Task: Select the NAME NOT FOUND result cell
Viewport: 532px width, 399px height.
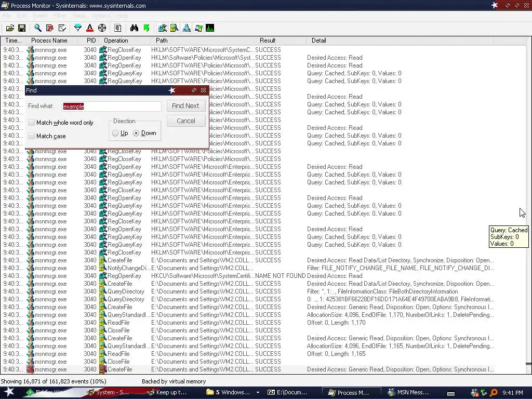Action: pos(280,276)
